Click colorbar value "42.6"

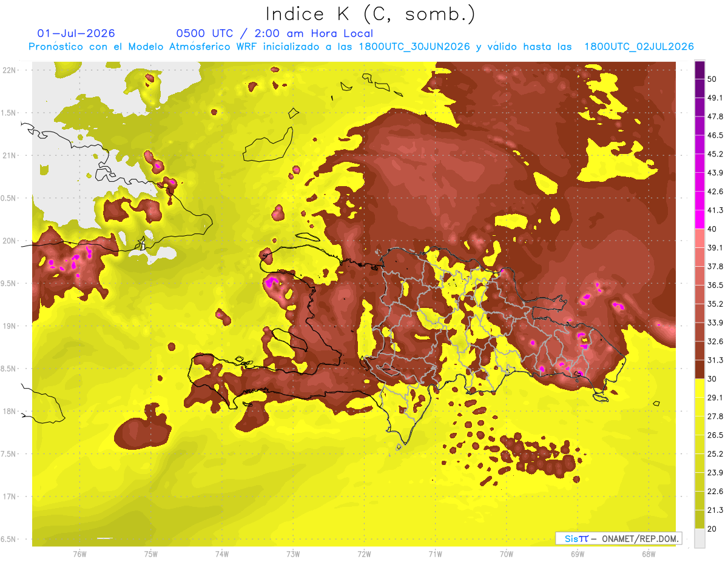click(715, 192)
